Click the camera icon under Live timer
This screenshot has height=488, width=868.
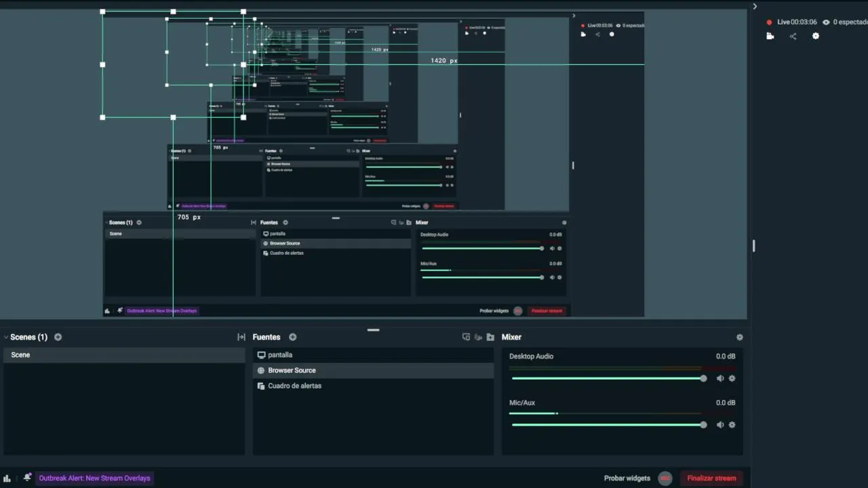[x=770, y=36]
